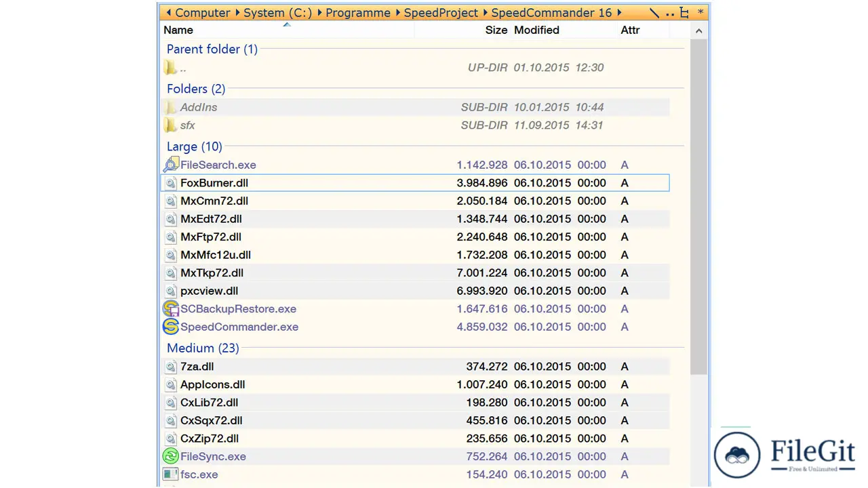Click the sfx folder icon
This screenshot has width=868, height=488.
coord(171,125)
